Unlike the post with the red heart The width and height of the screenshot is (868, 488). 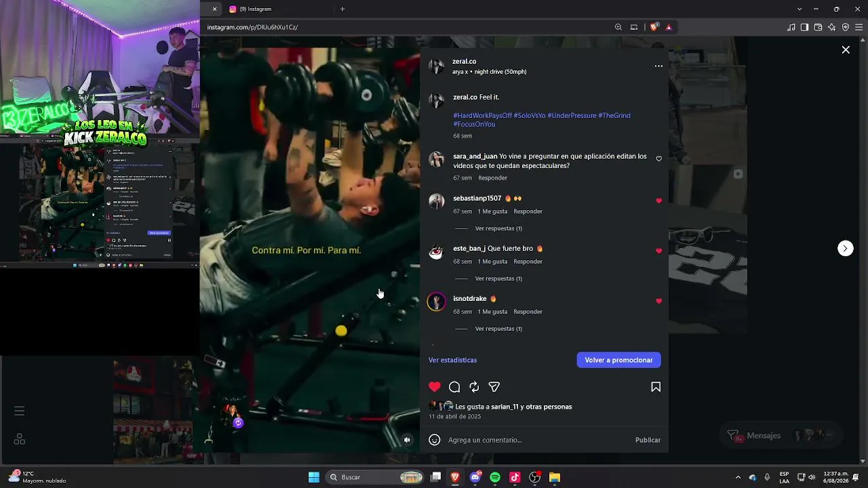[x=435, y=387]
